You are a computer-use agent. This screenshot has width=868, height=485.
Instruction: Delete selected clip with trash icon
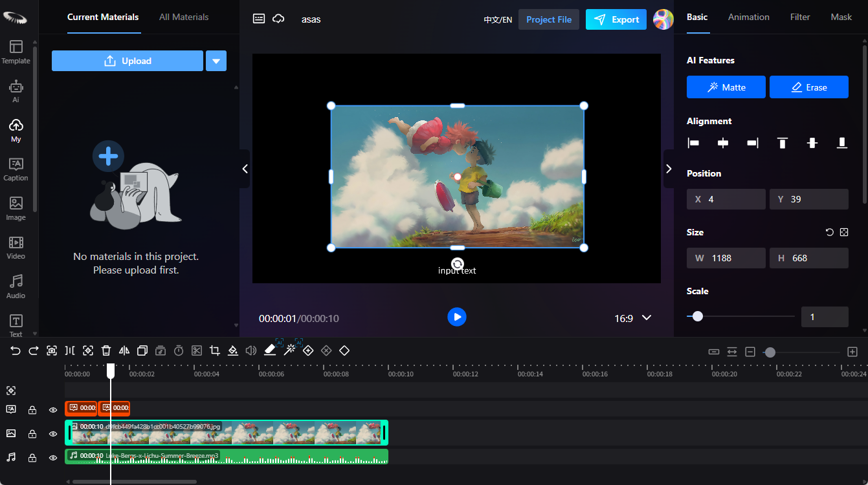click(106, 350)
